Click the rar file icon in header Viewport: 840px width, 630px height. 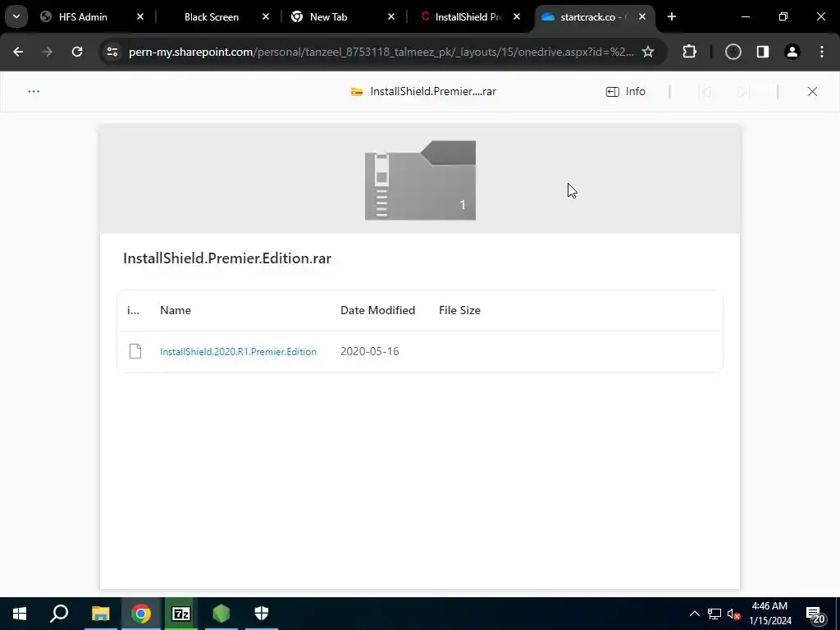pyautogui.click(x=357, y=92)
